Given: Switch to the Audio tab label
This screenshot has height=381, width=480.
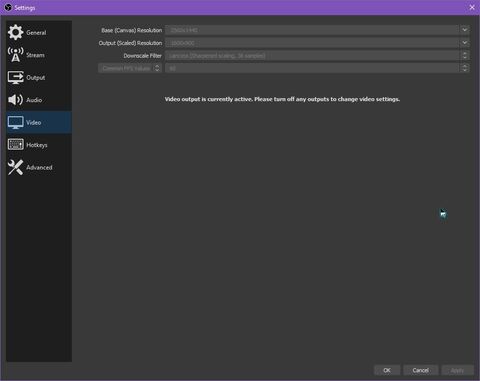Looking at the screenshot, I should coord(34,100).
